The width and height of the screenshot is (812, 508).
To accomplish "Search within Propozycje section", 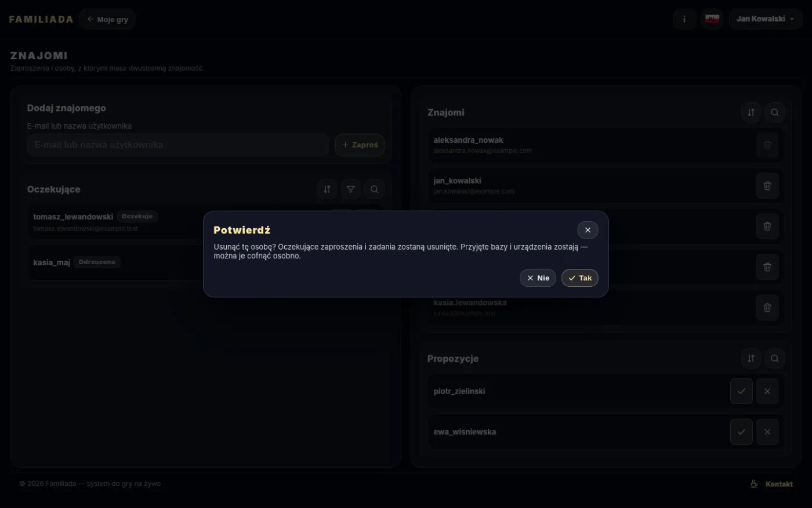I will (x=775, y=359).
